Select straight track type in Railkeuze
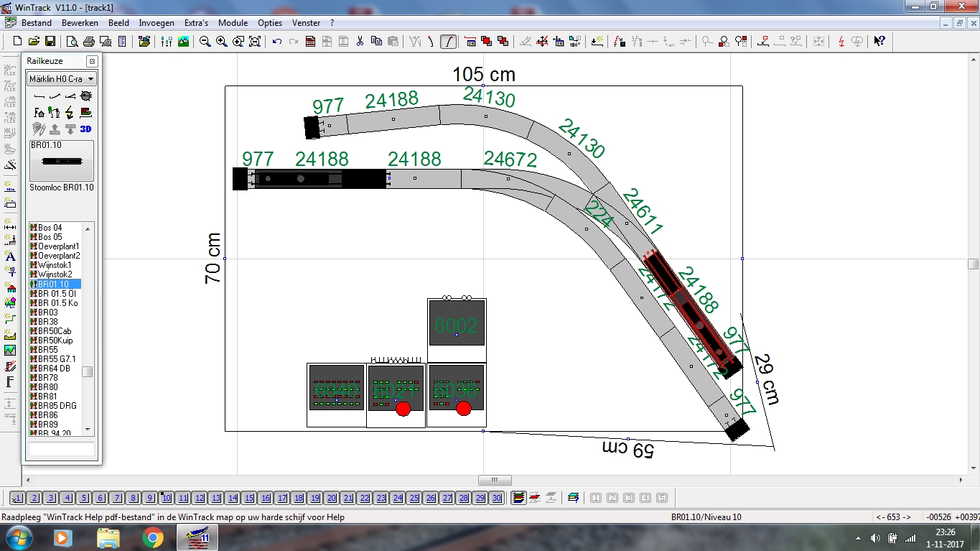This screenshot has width=980, height=551. (x=39, y=96)
